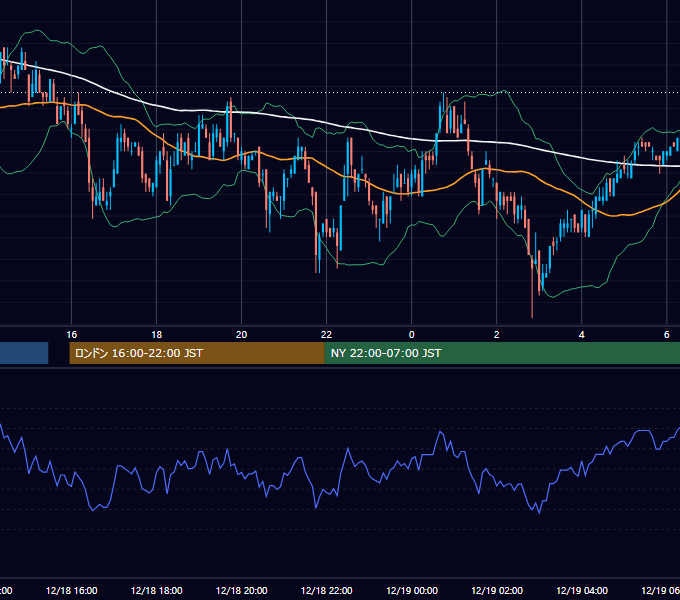The image size is (680, 600).
Task: Click the upper time axis label 18
Action: (157, 335)
